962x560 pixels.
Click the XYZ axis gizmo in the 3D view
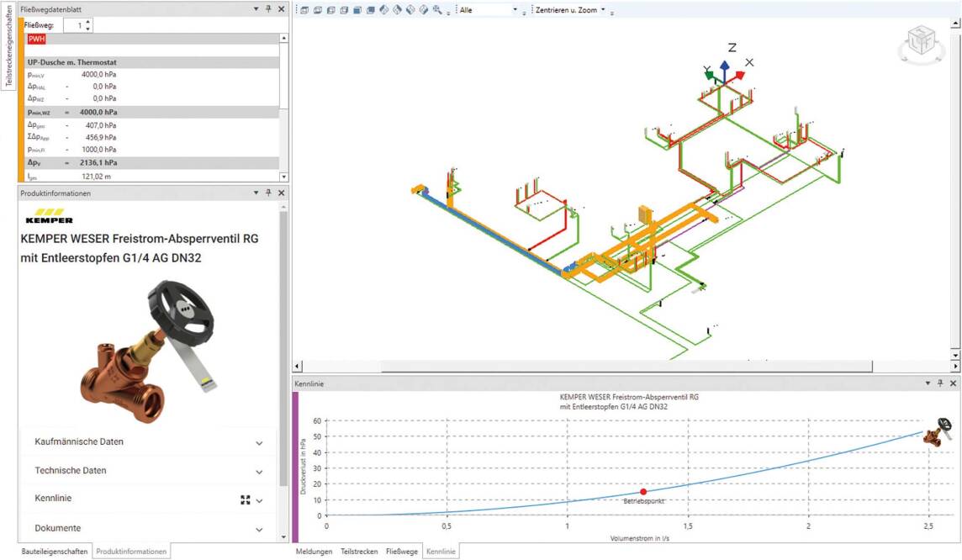tap(727, 65)
